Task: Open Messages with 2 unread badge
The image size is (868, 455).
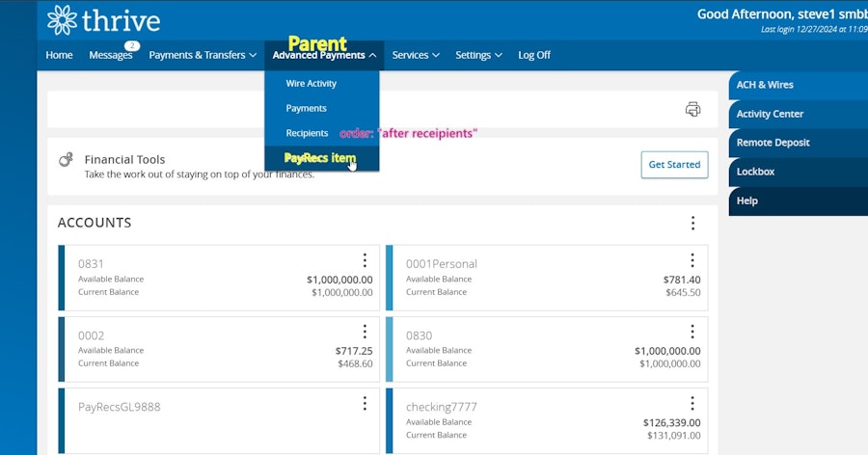Action: point(111,55)
